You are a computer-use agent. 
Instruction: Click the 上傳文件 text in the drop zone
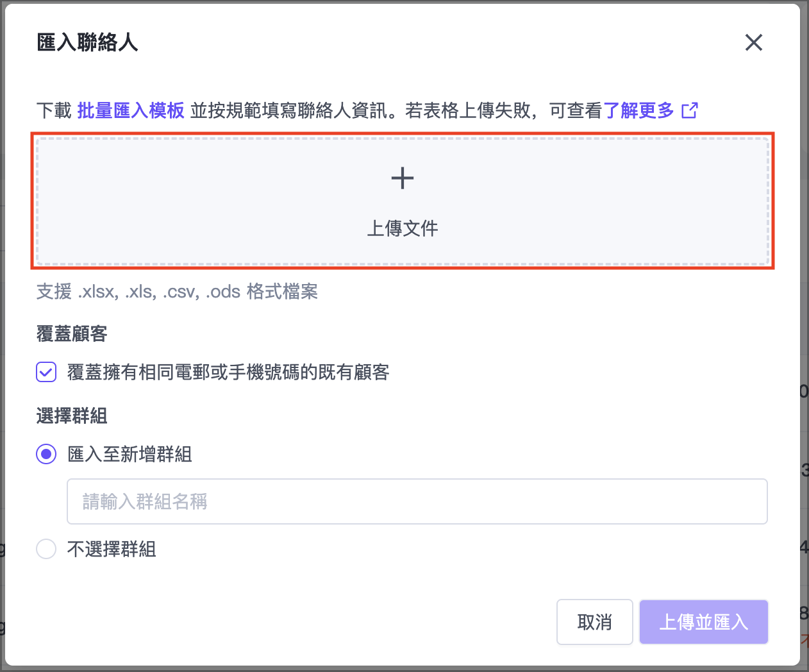pos(403,228)
